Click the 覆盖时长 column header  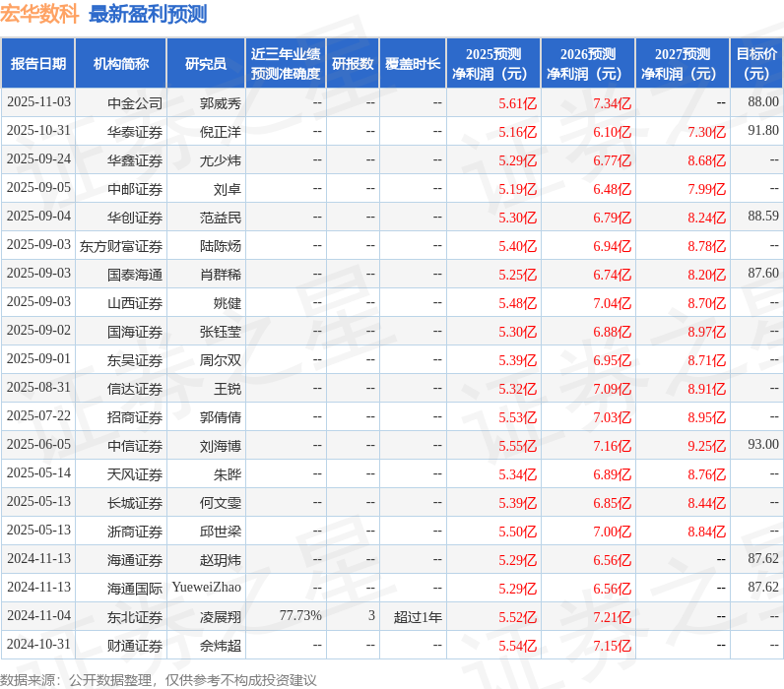click(413, 63)
